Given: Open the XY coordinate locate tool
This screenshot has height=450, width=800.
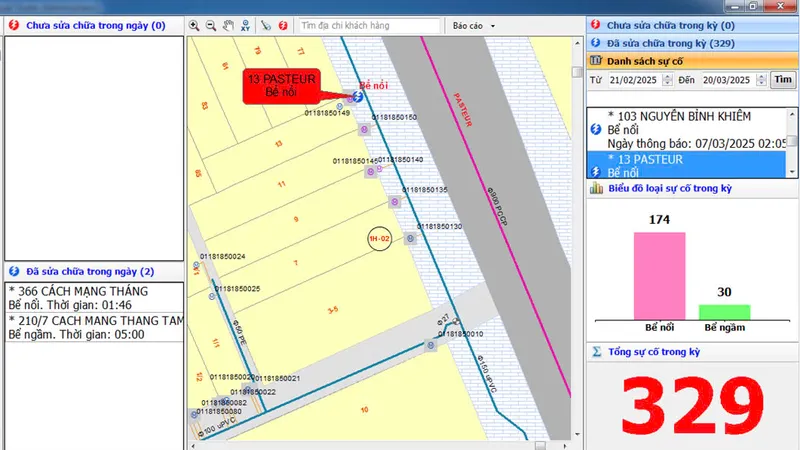Looking at the screenshot, I should (x=245, y=26).
